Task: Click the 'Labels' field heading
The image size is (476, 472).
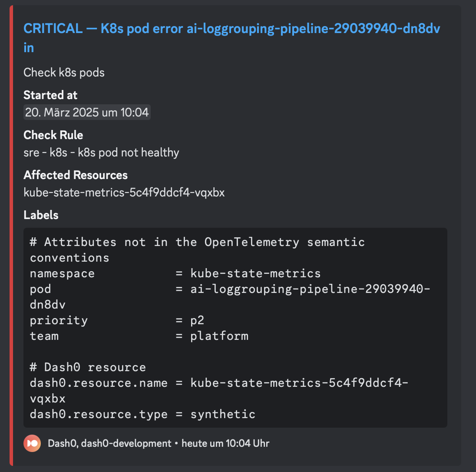Action: click(x=41, y=215)
